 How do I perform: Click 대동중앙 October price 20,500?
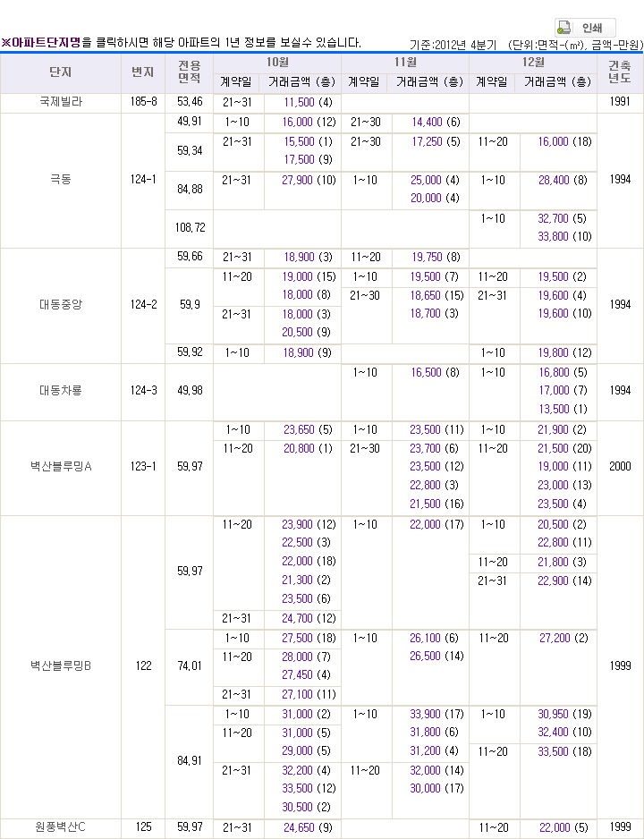[x=297, y=332]
